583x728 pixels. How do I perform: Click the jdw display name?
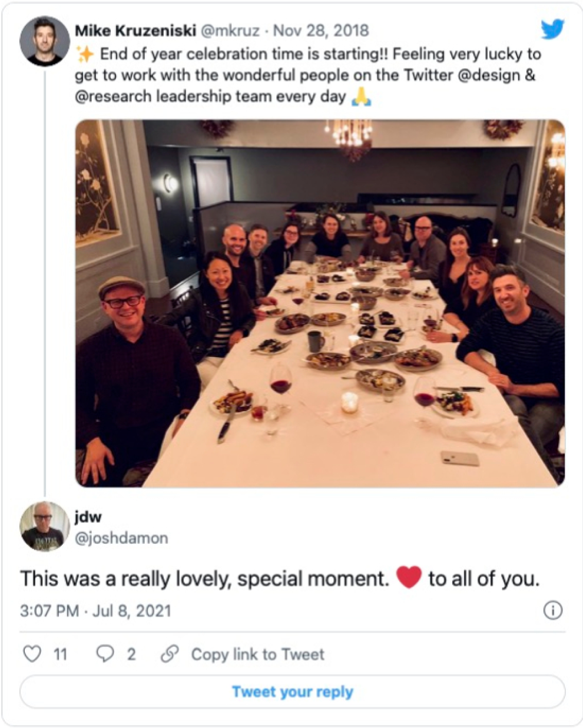[88, 517]
